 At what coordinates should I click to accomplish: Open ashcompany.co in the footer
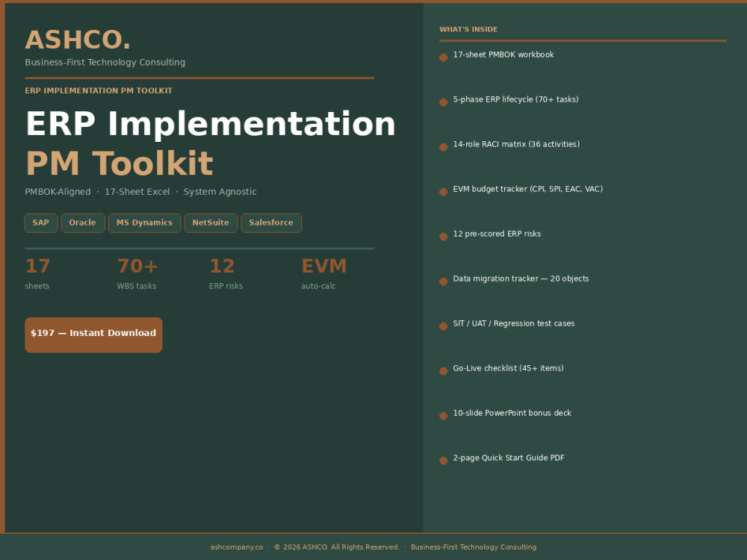click(237, 547)
